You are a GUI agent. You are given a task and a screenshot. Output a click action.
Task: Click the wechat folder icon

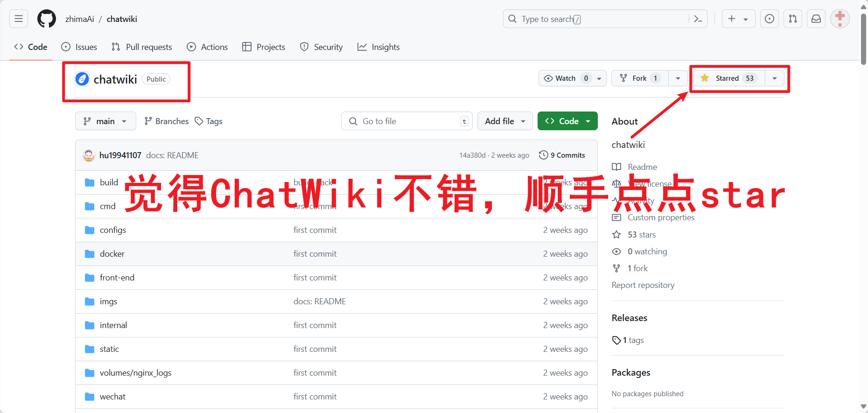coord(90,397)
